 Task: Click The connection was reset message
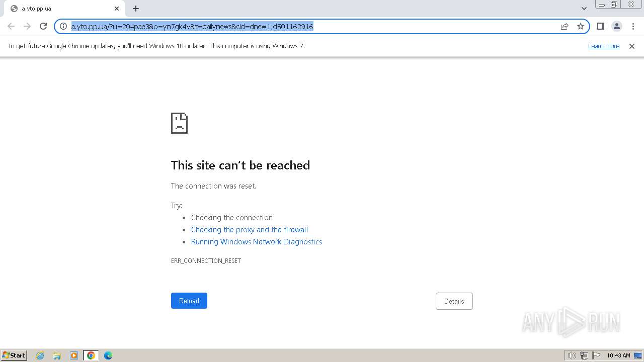(x=214, y=186)
